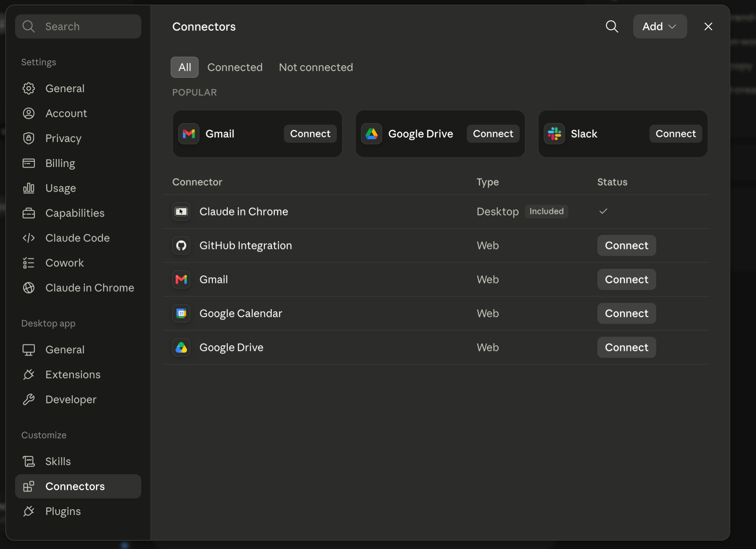756x549 pixels.
Task: Click the search magnifier icon beside Add
Action: pos(612,26)
